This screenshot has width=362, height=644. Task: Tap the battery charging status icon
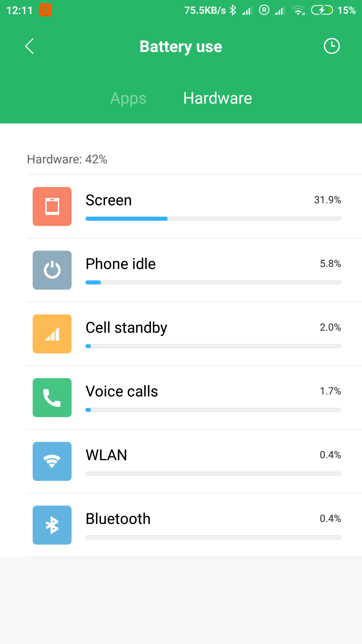[322, 10]
